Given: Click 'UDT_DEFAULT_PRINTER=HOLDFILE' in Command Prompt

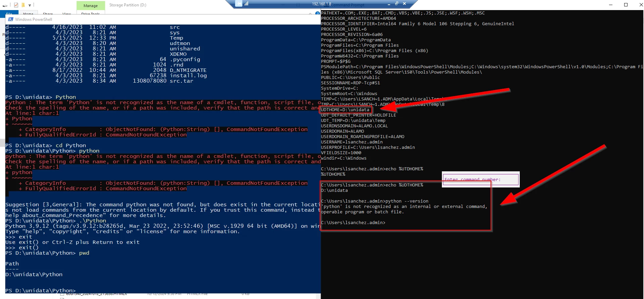Looking at the screenshot, I should point(359,115).
